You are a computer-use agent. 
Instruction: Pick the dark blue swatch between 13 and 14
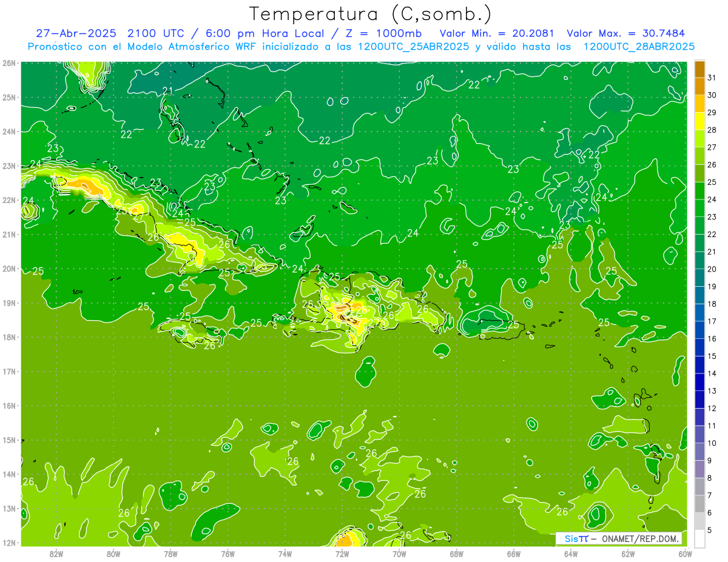coord(699,382)
